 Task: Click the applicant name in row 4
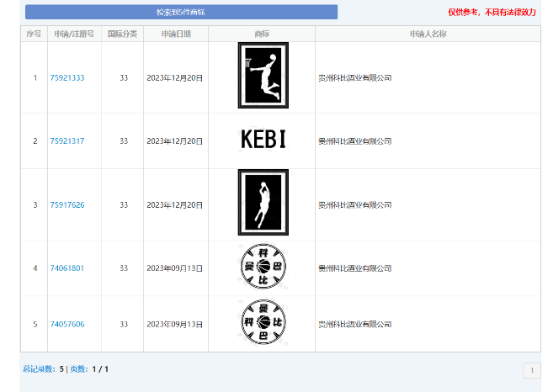(x=355, y=268)
